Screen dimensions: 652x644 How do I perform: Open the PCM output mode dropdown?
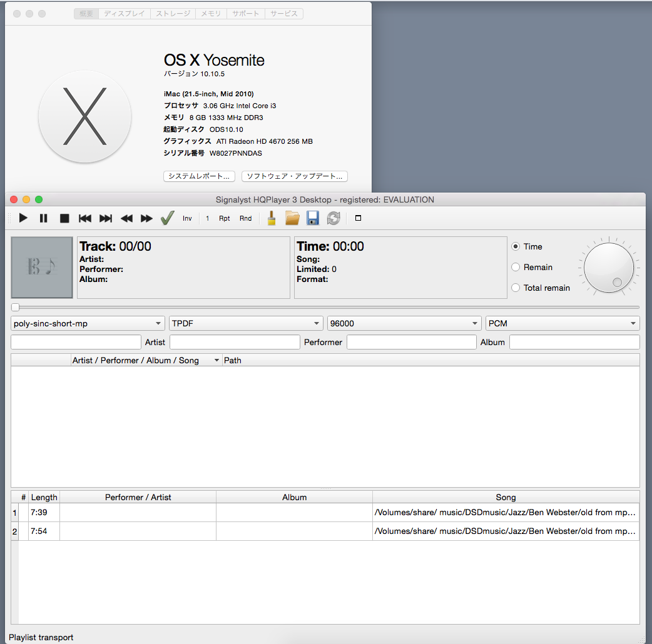click(x=563, y=323)
